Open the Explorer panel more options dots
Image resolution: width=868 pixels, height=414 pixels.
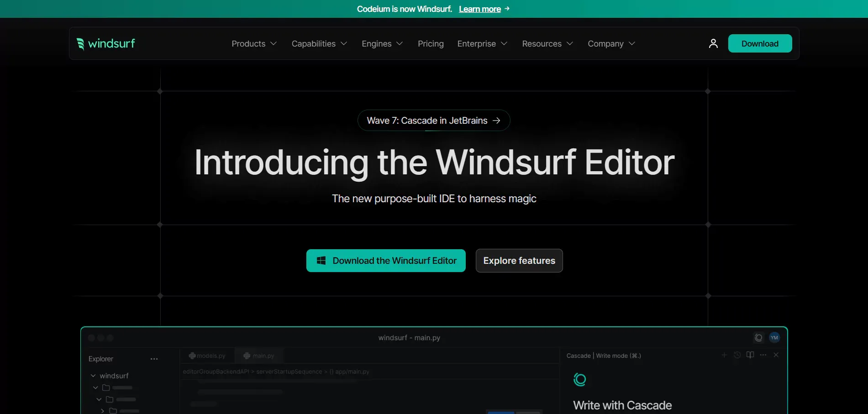(x=154, y=359)
